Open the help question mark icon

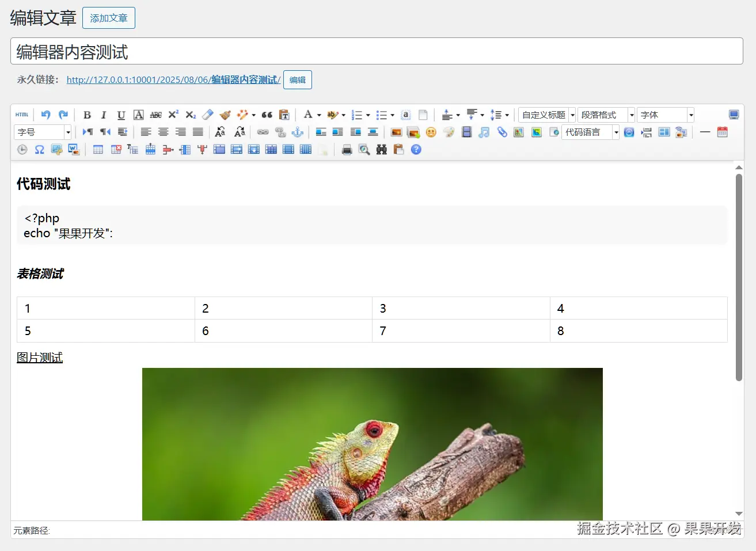pos(416,150)
